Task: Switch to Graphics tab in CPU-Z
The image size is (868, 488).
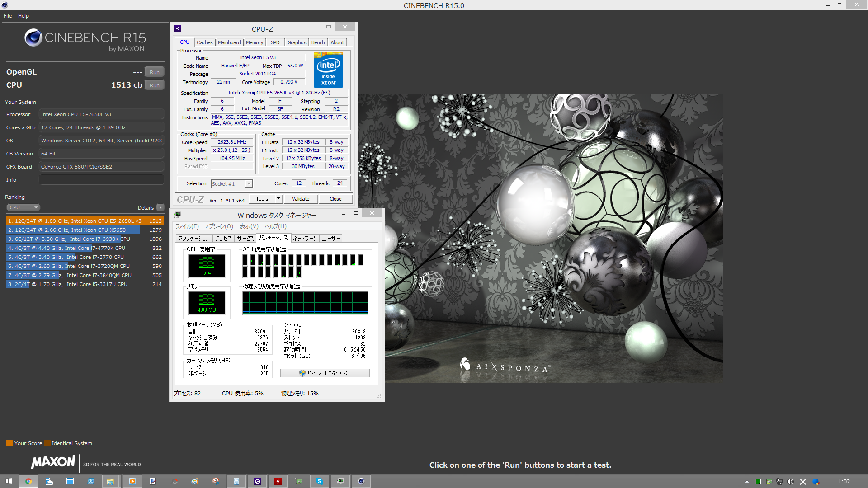Action: coord(297,42)
